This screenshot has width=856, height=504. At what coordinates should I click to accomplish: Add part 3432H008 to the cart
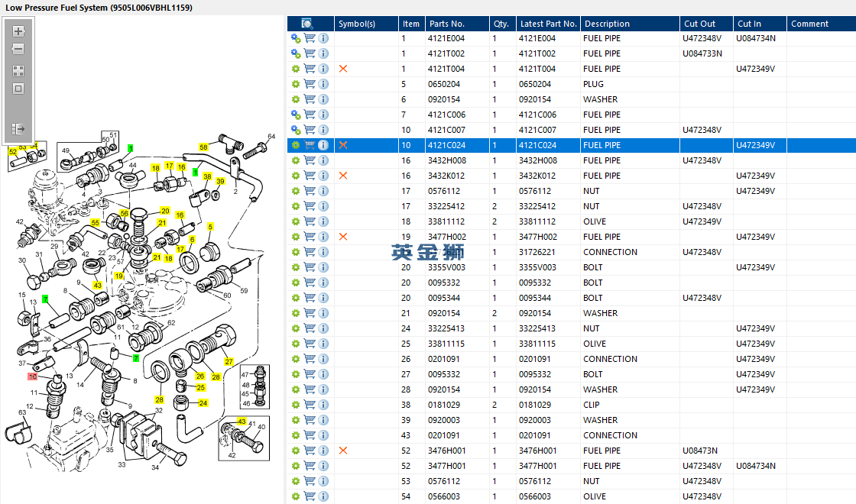[310, 160]
